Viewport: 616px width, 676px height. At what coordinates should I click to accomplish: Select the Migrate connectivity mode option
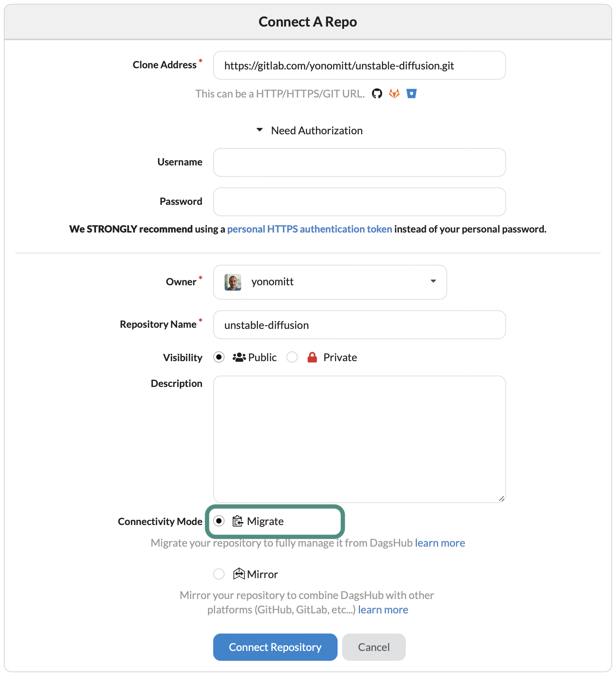219,521
